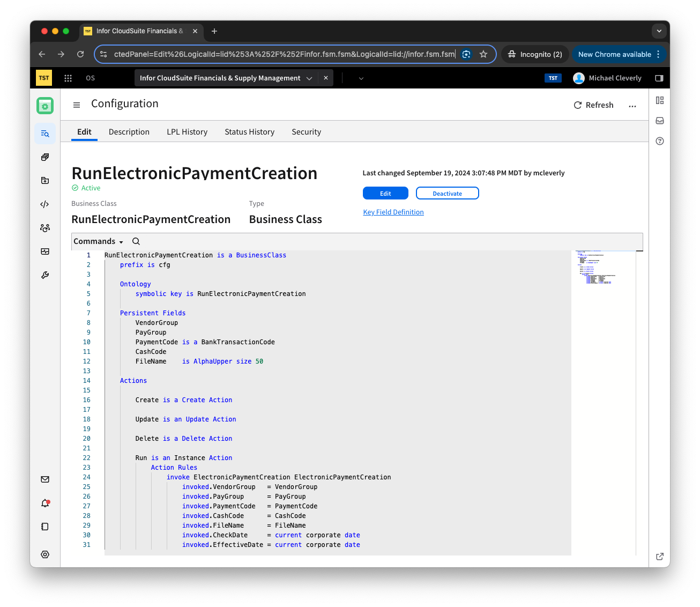Click the OS label in header

pos(90,78)
